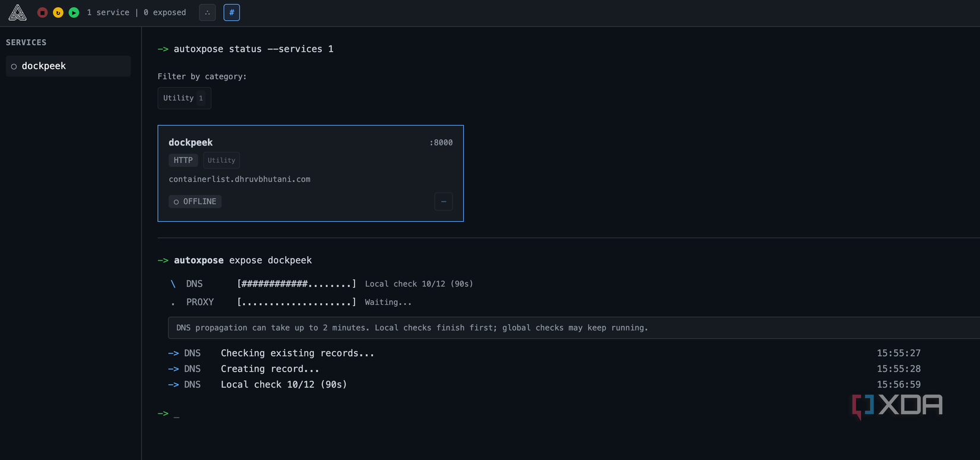The height and width of the screenshot is (460, 980).
Task: Click the 'Filter by category:' label
Action: point(202,76)
